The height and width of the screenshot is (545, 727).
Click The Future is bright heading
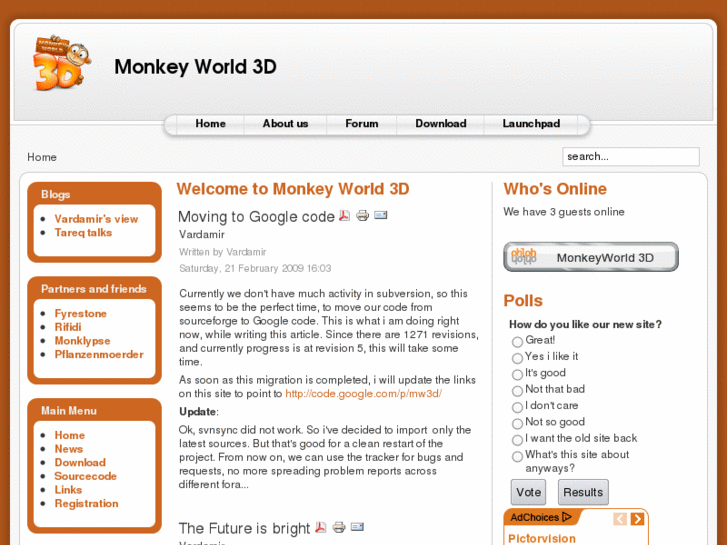click(x=244, y=528)
